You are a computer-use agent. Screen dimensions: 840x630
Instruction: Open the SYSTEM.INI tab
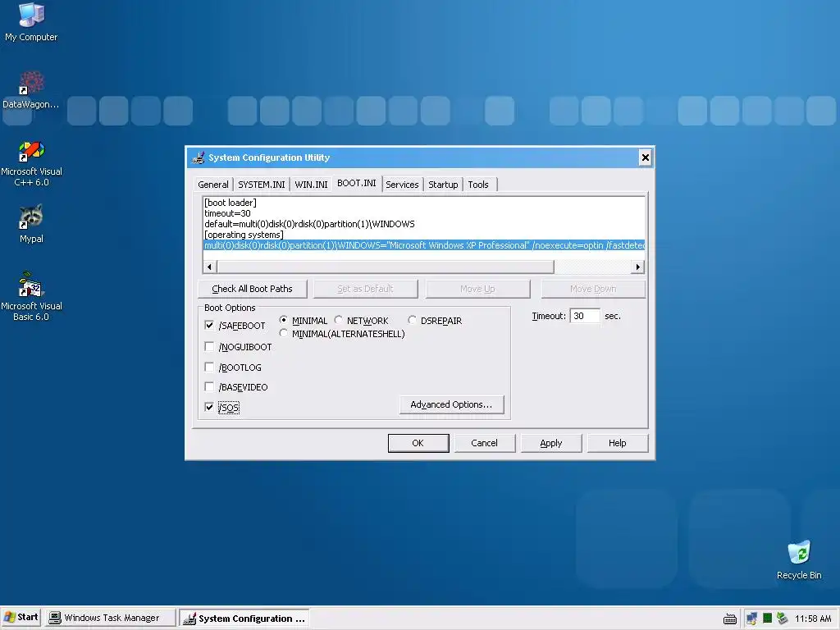click(262, 185)
